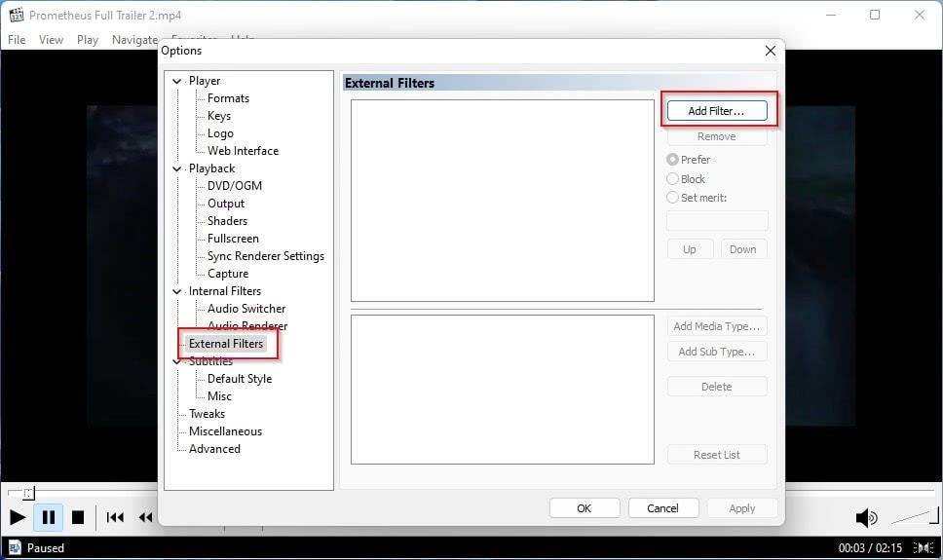Screen dimensions: 943x560
Task: Click the seek bar thumb in player
Action: [28, 493]
